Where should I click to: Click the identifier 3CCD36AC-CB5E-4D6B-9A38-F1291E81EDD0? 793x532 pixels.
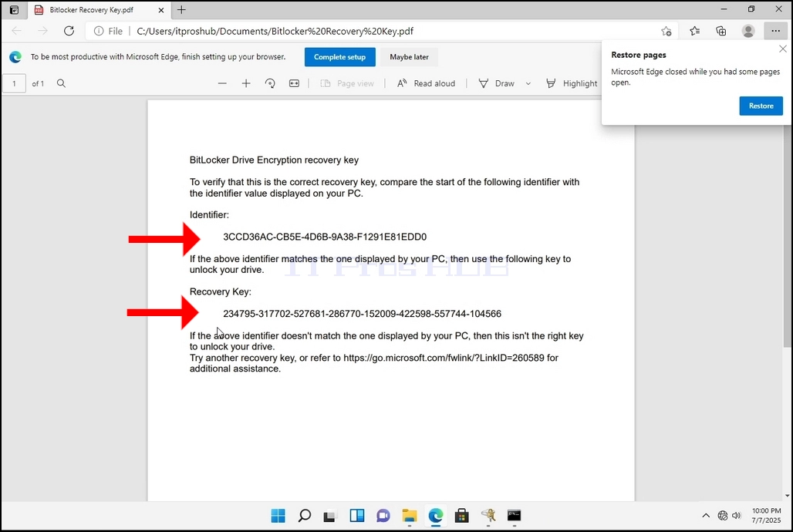pos(325,237)
